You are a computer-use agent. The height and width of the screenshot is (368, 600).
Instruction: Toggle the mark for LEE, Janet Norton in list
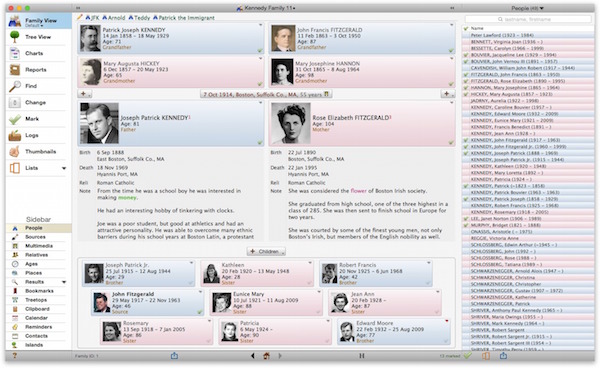[x=466, y=219]
